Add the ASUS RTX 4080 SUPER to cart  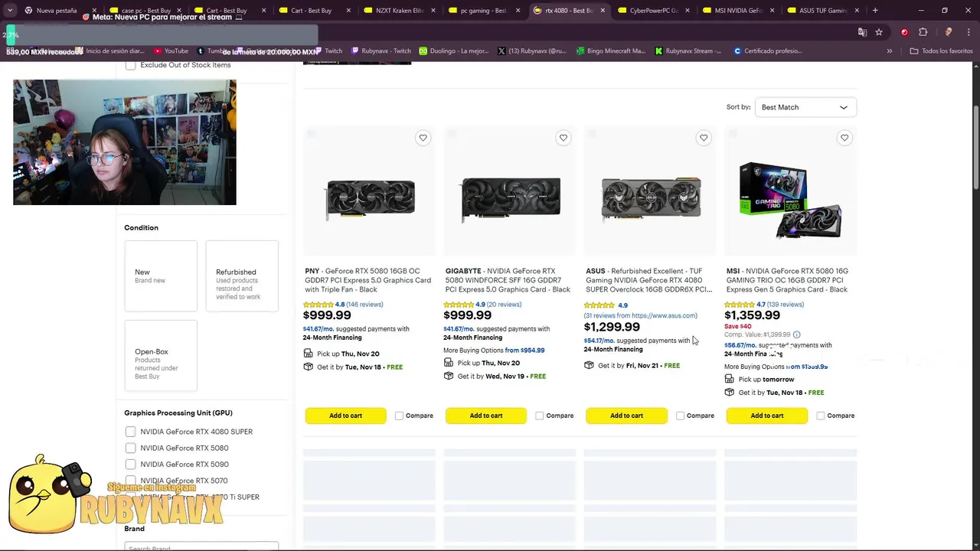(626, 416)
